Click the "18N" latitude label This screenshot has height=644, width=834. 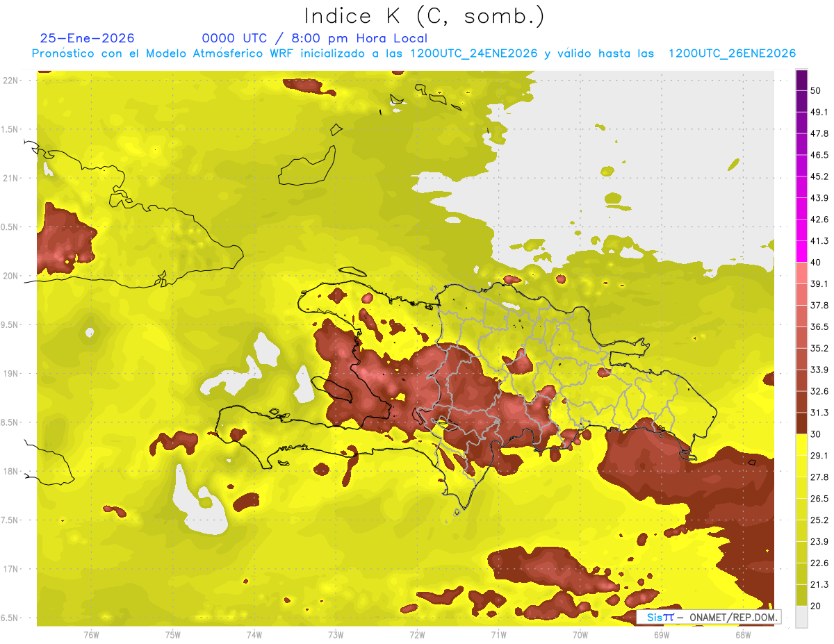pos(11,472)
